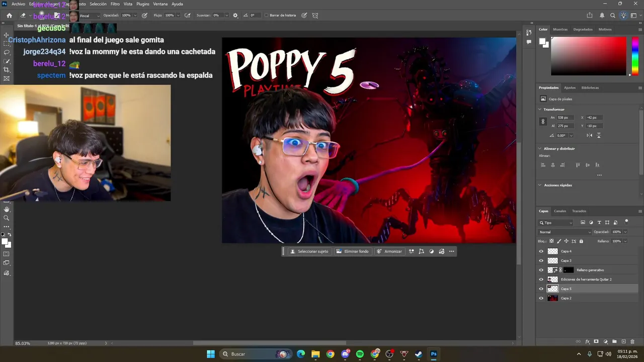
Task: Show more align options ellipsis
Action: (x=599, y=175)
